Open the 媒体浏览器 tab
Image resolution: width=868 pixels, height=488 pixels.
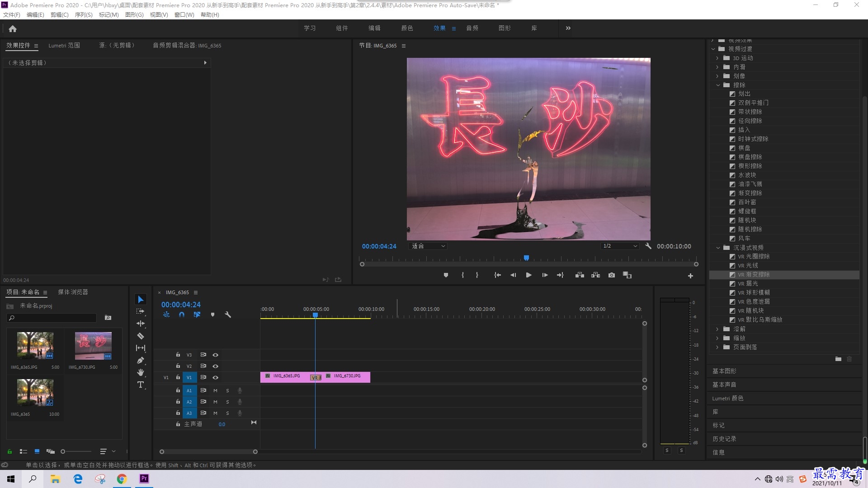point(73,292)
